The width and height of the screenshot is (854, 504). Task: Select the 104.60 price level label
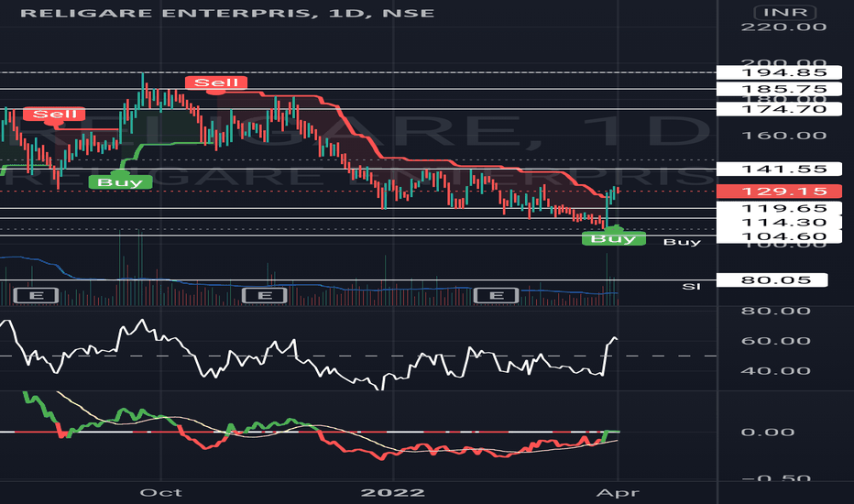pyautogui.click(x=779, y=236)
